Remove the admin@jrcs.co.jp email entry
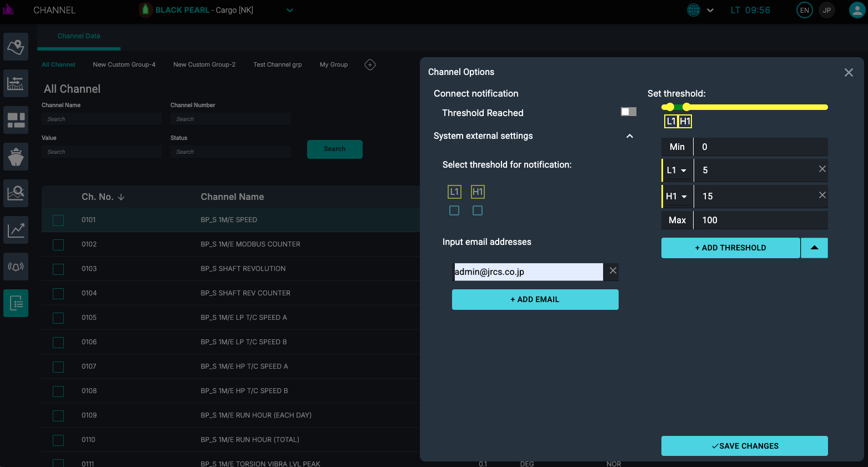The width and height of the screenshot is (868, 467). click(613, 271)
